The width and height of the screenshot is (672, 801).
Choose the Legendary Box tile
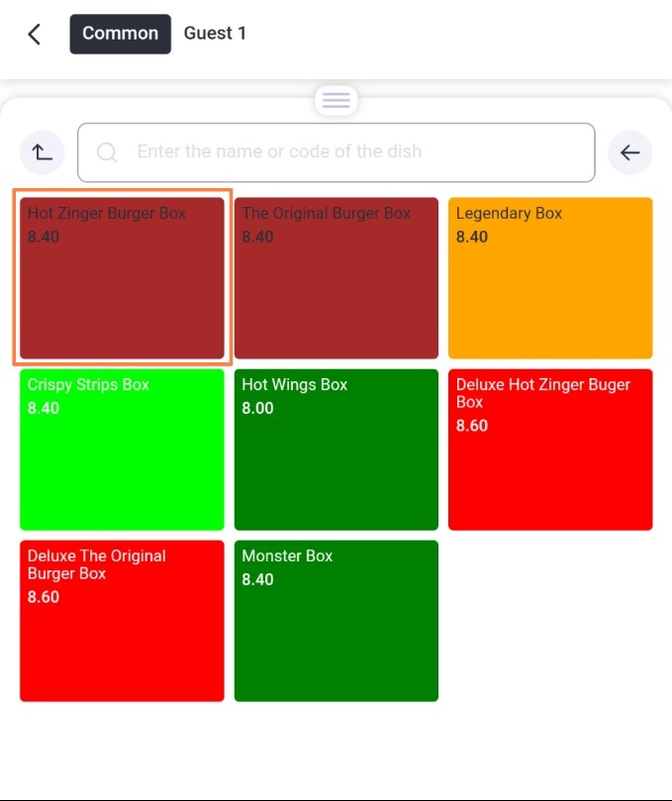point(550,278)
